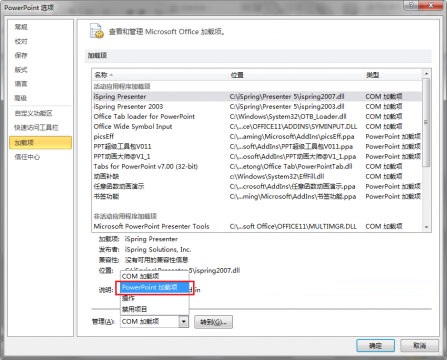Open the 高级 options category

(21, 98)
